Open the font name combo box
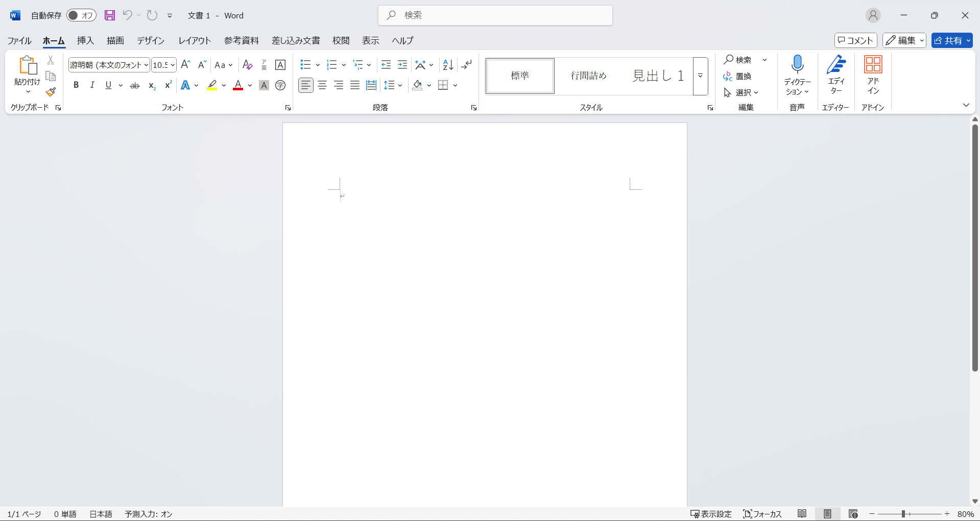The width and height of the screenshot is (980, 521). (109, 65)
